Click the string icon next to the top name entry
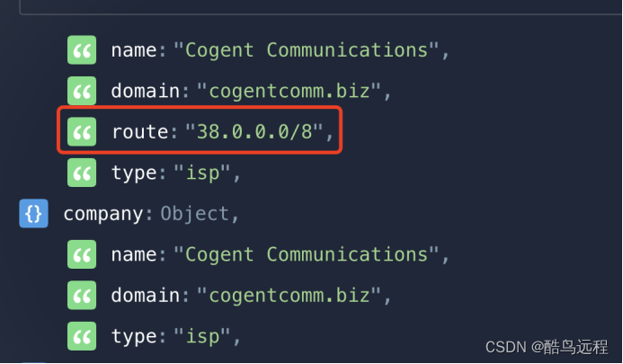Screen dimensions: 623x364 [x=82, y=50]
